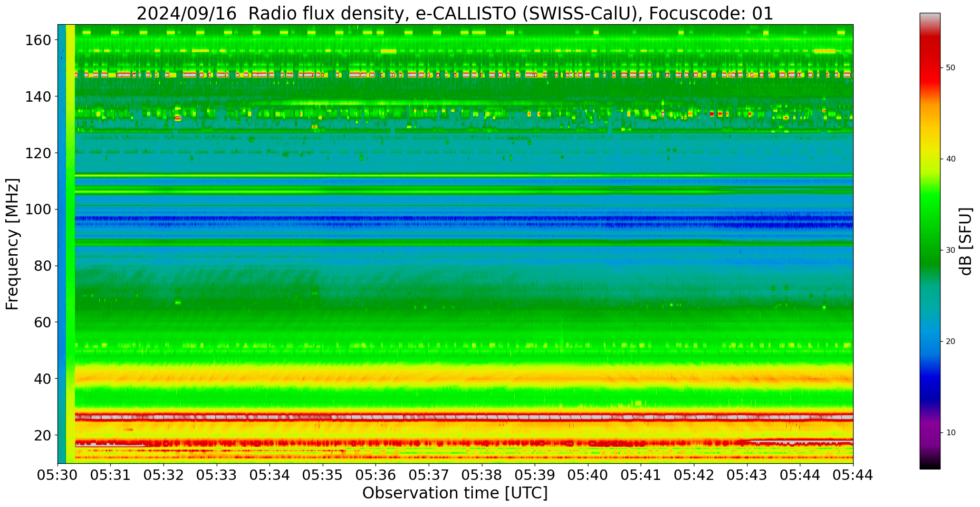
Task: Click the colorbar 10 tick label
Action: pos(951,433)
